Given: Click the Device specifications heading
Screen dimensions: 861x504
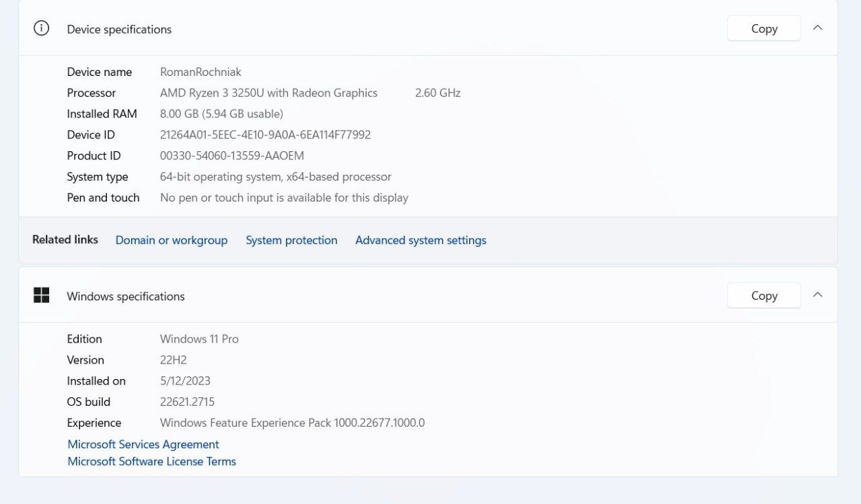Looking at the screenshot, I should (119, 30).
